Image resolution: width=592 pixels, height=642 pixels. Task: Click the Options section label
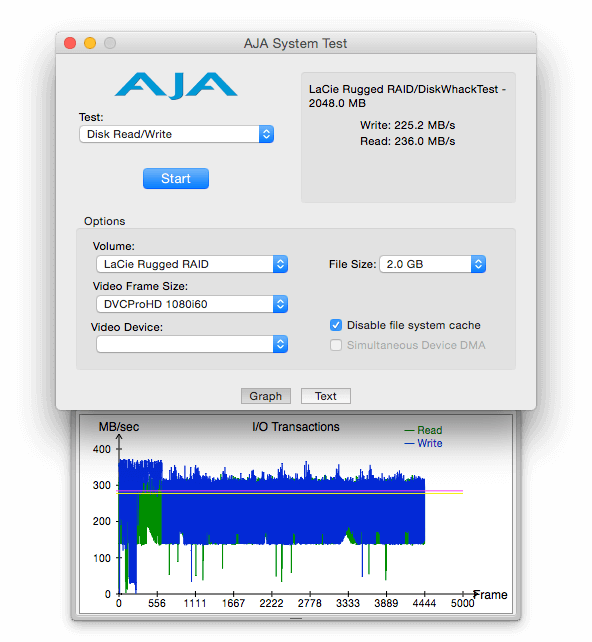104,221
